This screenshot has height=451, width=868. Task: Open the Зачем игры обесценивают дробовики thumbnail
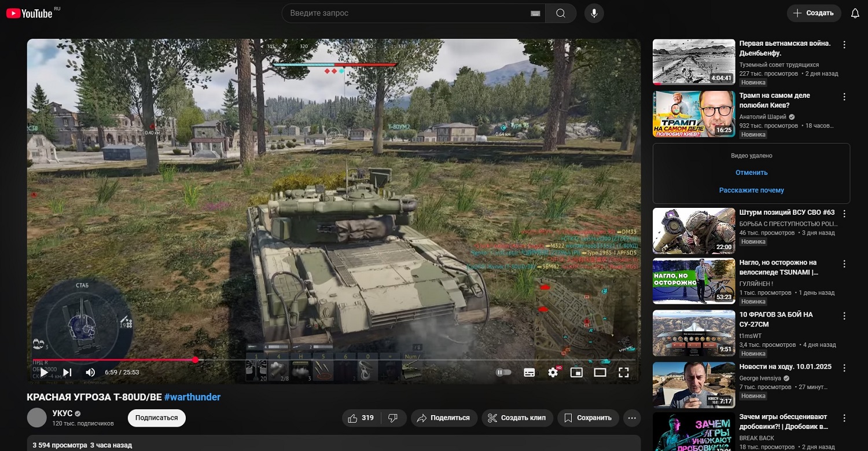pyautogui.click(x=694, y=432)
